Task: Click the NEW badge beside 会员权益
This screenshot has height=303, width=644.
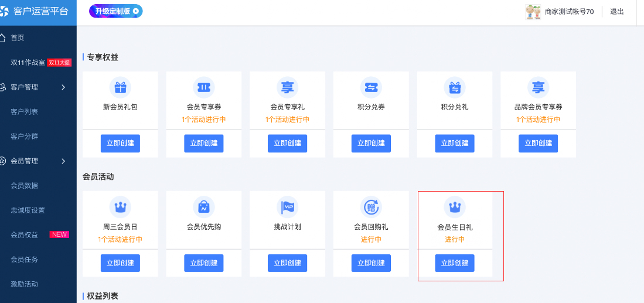Action: (x=59, y=234)
